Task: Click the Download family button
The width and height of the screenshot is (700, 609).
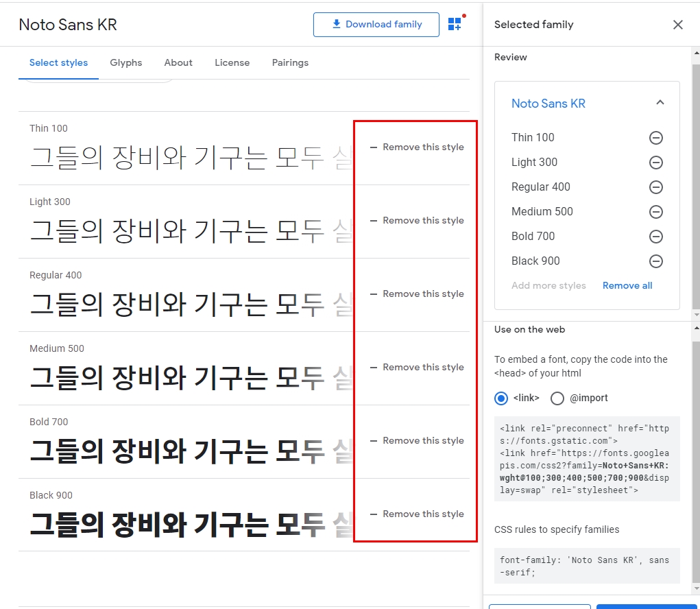Action: 376,25
